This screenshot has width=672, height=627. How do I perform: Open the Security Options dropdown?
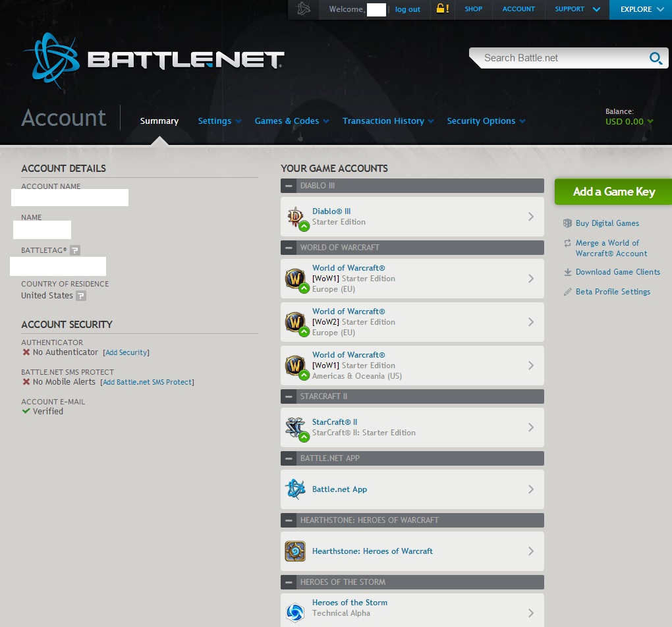point(486,121)
